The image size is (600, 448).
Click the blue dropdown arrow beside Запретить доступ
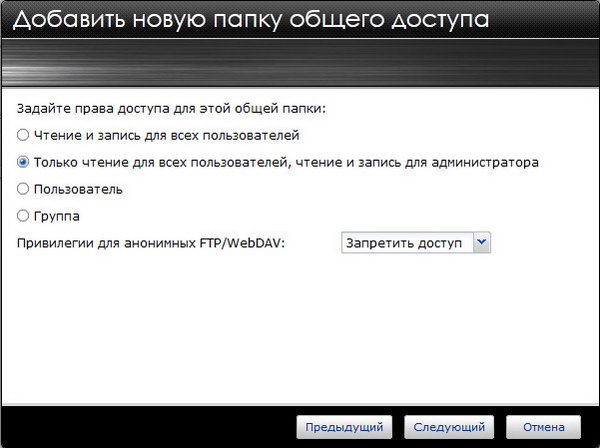pos(481,242)
